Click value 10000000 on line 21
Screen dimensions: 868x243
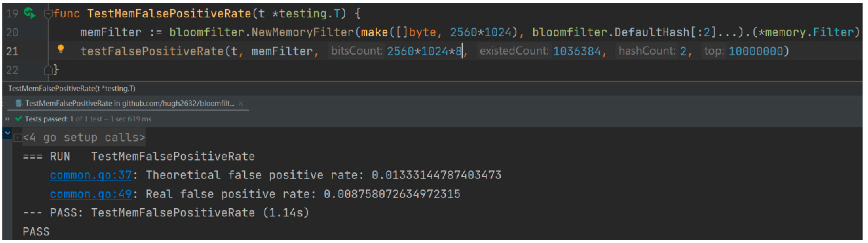[x=755, y=51]
